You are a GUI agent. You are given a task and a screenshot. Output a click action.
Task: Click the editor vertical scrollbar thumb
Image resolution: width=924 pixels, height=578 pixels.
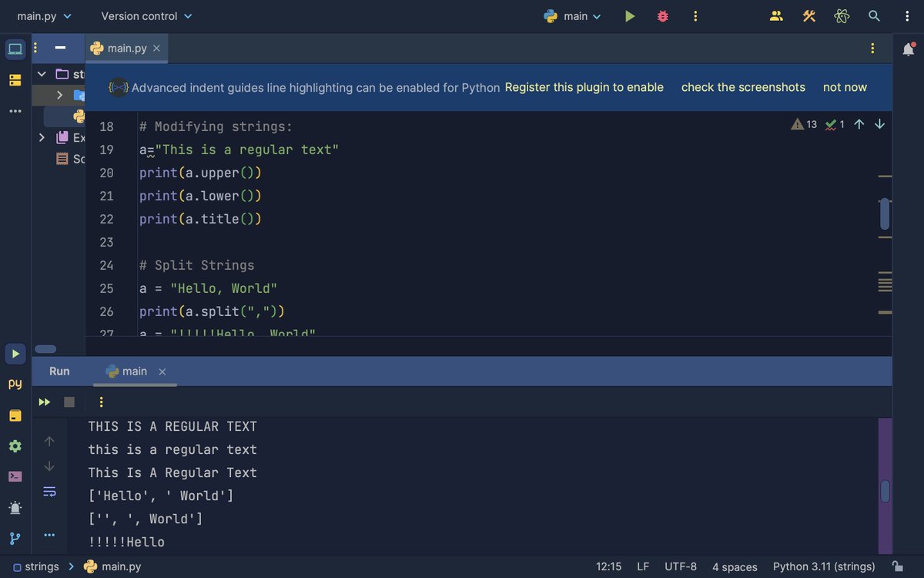click(885, 213)
